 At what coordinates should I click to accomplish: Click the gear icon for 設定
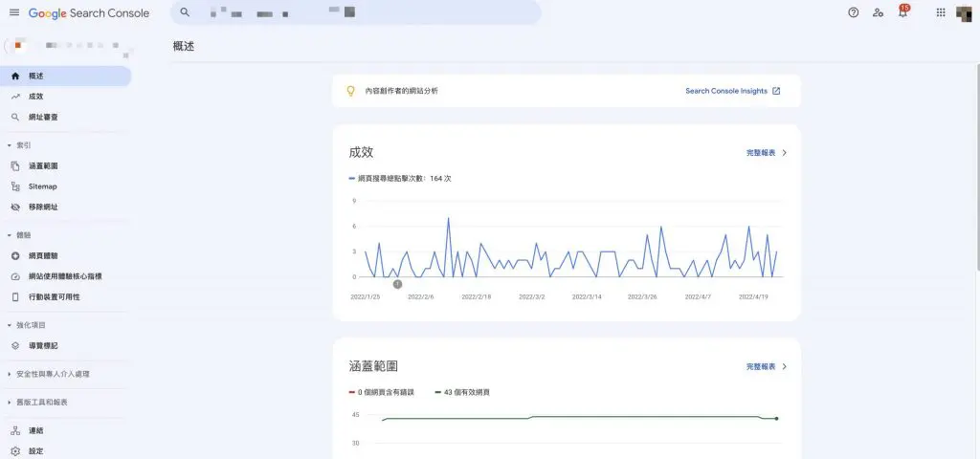point(15,451)
